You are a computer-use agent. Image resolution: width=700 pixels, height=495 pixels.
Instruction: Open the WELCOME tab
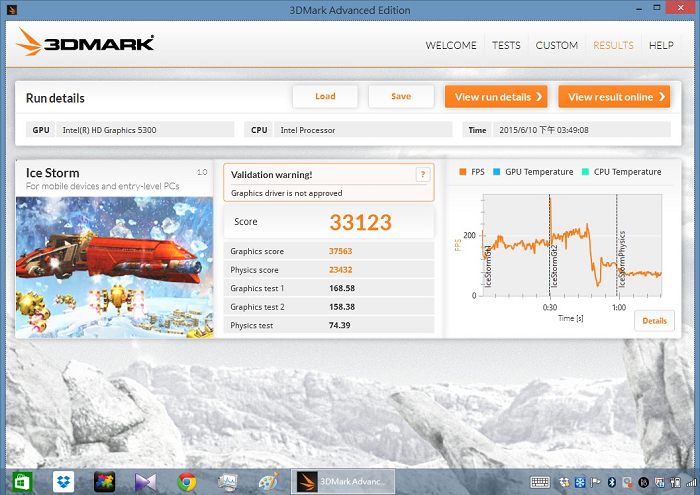(x=451, y=46)
